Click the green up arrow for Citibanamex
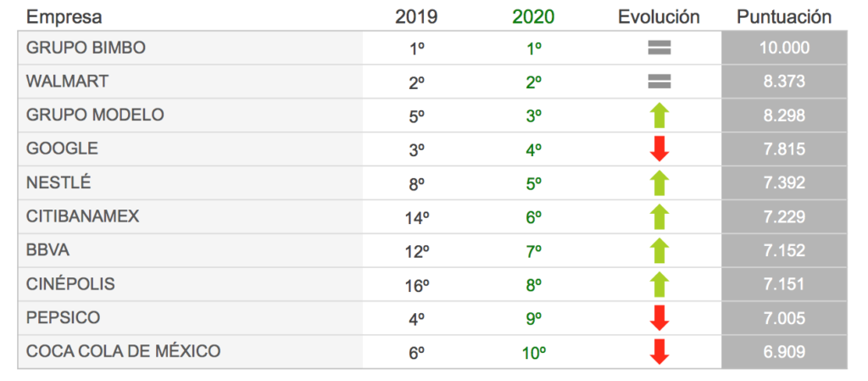Screen dimensions: 868x381 659,216
